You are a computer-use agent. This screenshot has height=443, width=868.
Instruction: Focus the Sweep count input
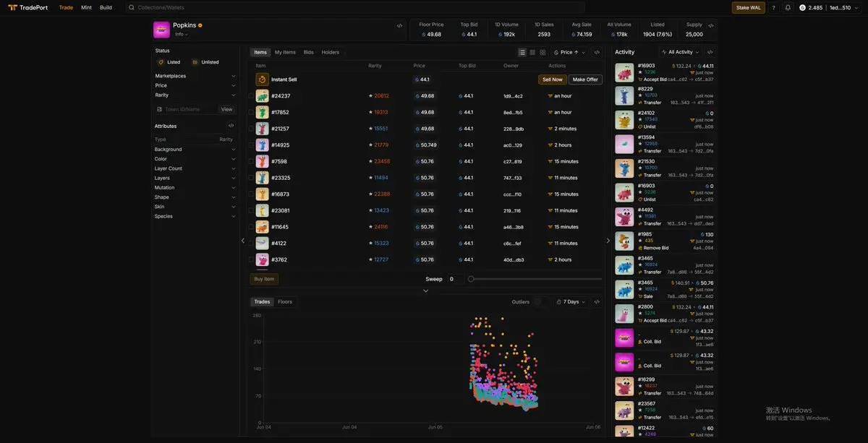454,279
